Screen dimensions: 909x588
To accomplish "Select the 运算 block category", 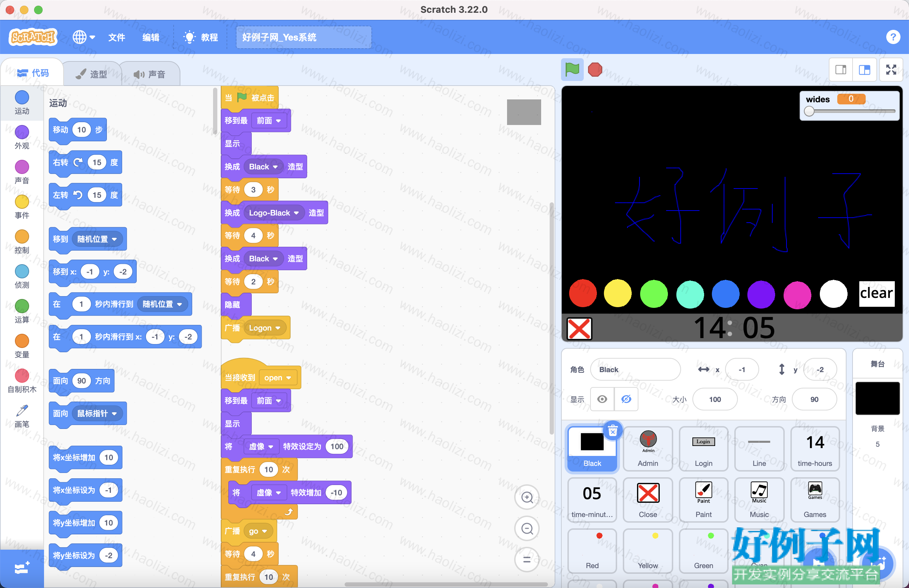I will coord(22,311).
